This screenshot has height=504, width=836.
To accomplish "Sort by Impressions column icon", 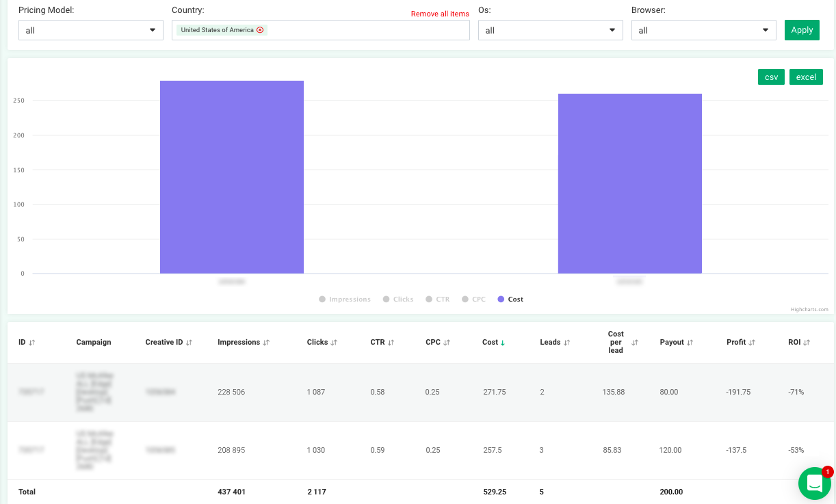I will (266, 343).
